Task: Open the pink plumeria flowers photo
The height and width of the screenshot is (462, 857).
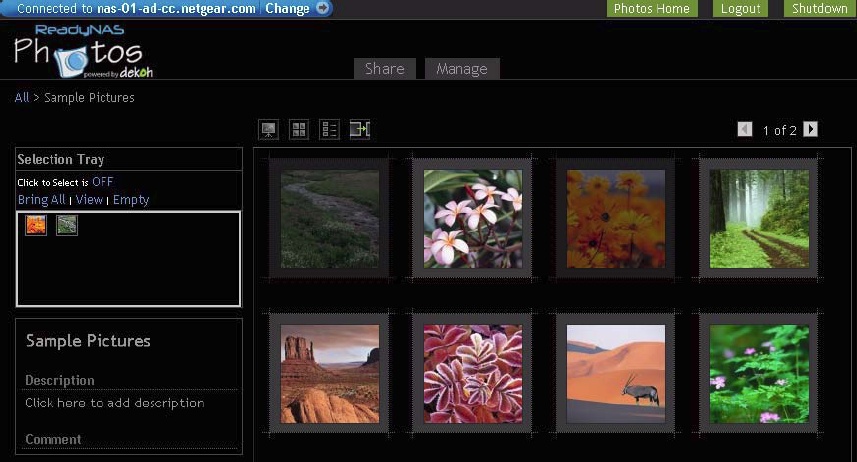Action: pos(473,219)
